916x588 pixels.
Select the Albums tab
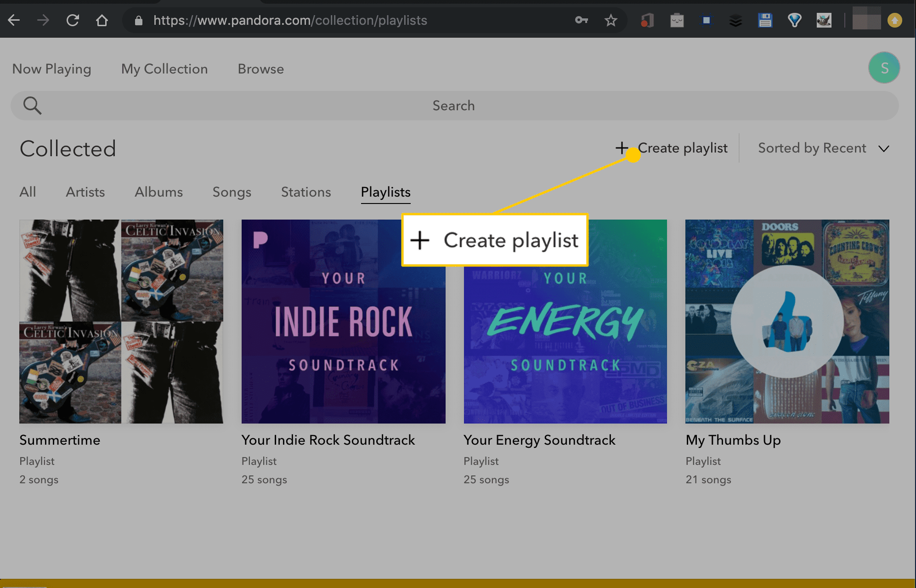[159, 192]
